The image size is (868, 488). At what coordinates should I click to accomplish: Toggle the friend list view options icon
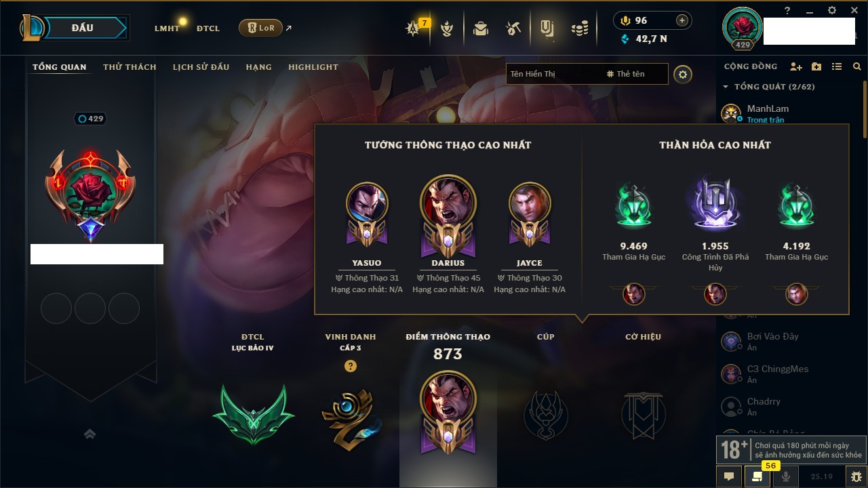[x=837, y=66]
